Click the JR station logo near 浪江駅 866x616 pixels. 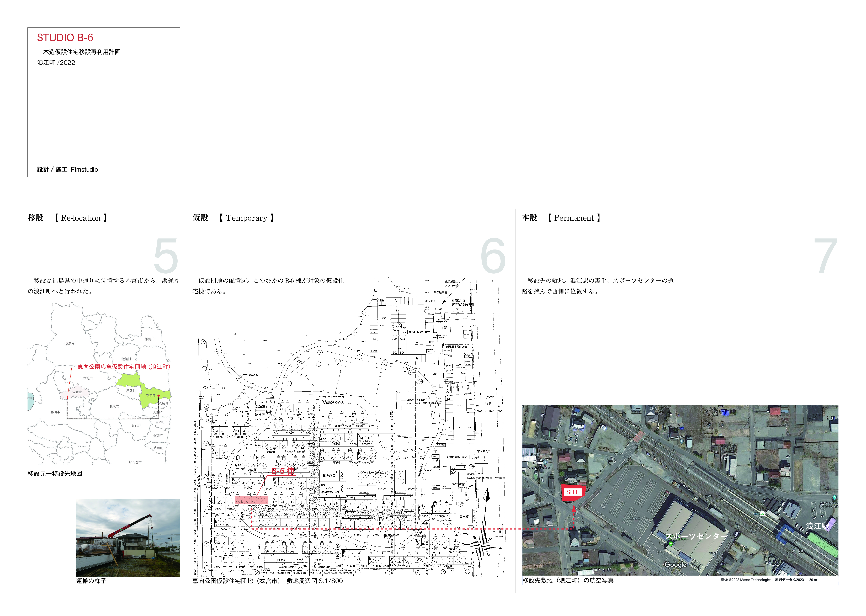point(762,514)
